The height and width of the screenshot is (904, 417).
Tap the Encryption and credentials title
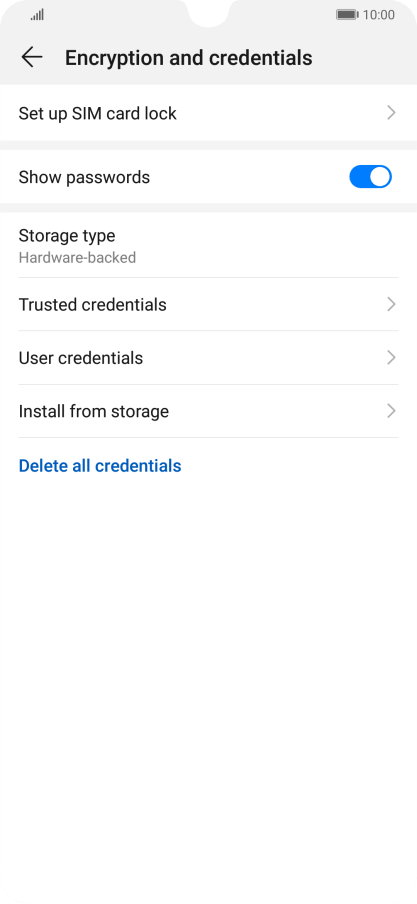click(189, 58)
